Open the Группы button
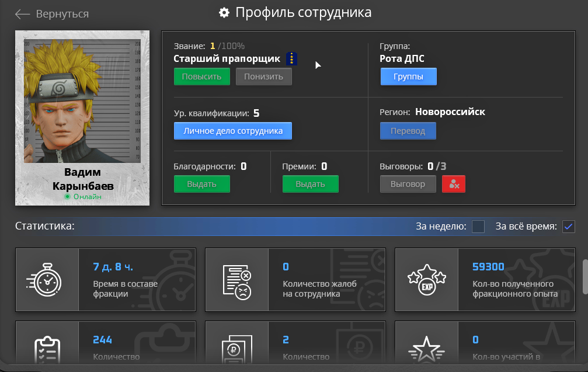The image size is (588, 372). pos(408,77)
